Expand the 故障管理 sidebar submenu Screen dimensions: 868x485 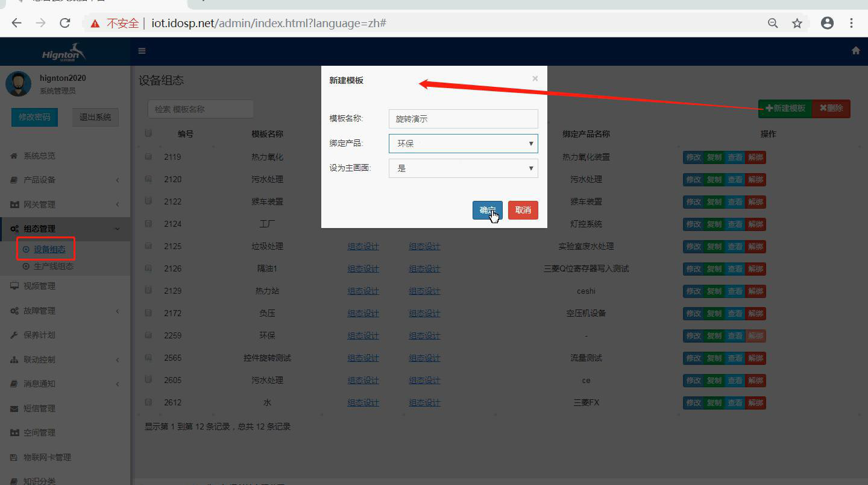[x=40, y=310]
